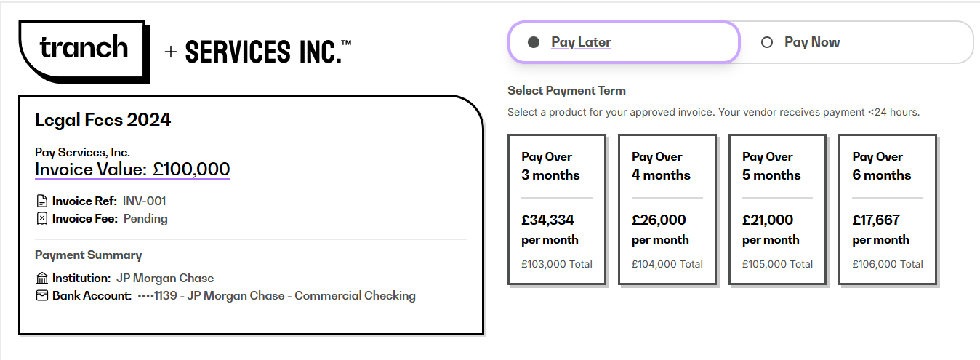The image size is (980, 360).
Task: Select the Pay Later radio button
Action: pyautogui.click(x=534, y=42)
